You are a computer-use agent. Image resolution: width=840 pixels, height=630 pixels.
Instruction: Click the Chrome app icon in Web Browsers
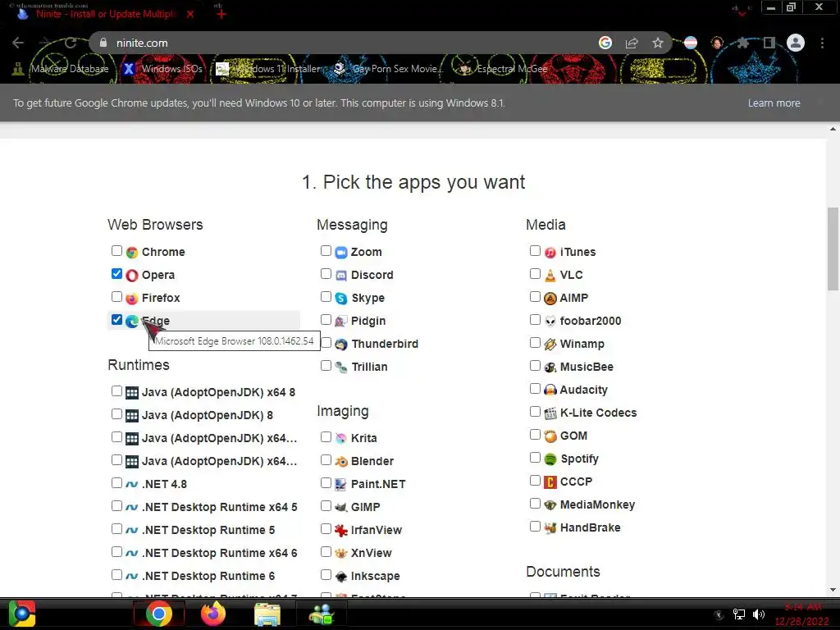click(132, 252)
